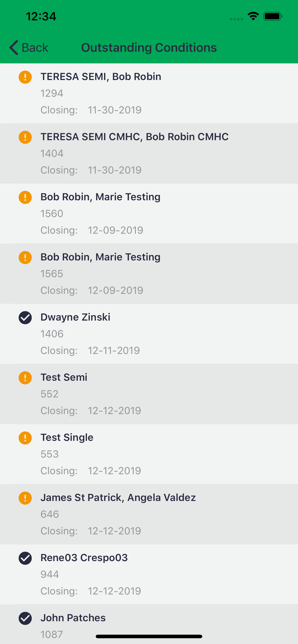This screenshot has height=644, width=298.
Task: Tap exclamation icon for loan 1565
Action: [25, 258]
